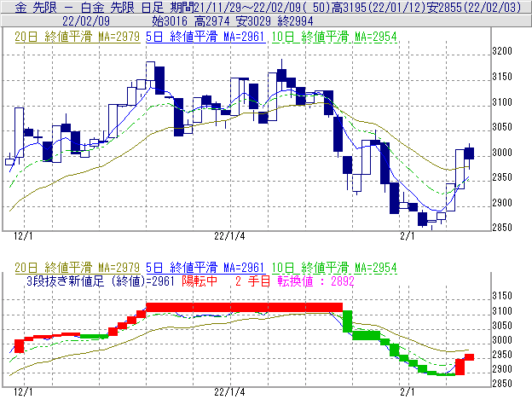Image resolution: width=532 pixels, height=405 pixels.
Task: Click the 3150 price label on lower axis
Action: 502,296
